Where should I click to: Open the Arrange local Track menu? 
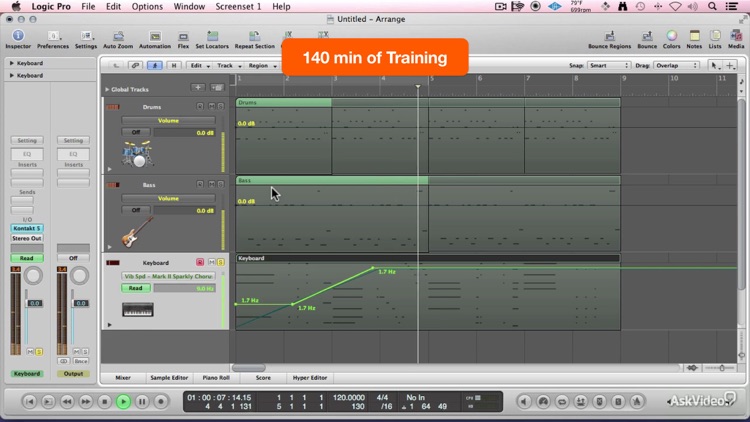pos(229,66)
